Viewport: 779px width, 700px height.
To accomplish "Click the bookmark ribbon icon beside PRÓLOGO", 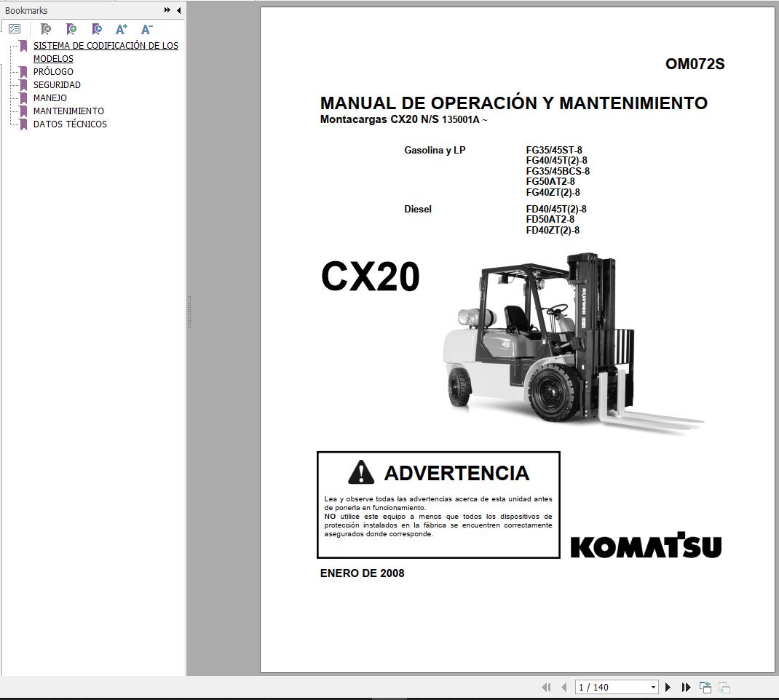I will pyautogui.click(x=23, y=72).
